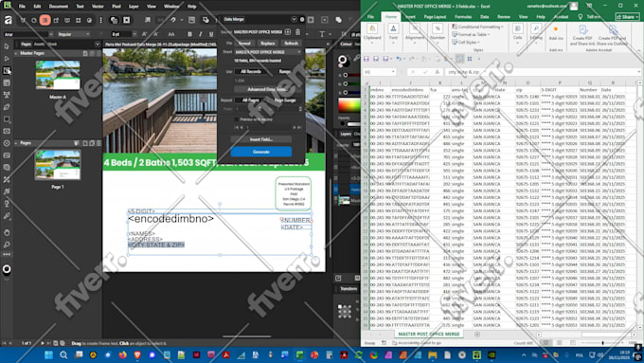Image resolution: width=644 pixels, height=363 pixels.
Task: Select All Records option in Data Merge
Action: coord(251,71)
